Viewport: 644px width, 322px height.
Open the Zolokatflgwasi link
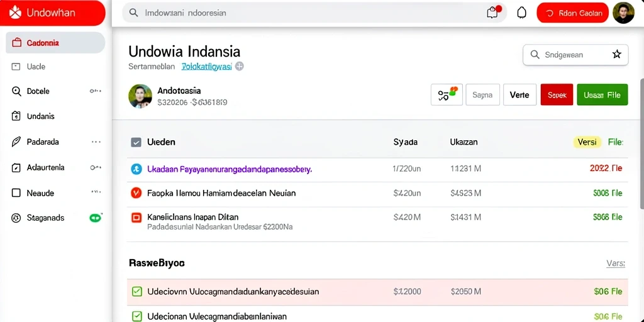pos(206,67)
